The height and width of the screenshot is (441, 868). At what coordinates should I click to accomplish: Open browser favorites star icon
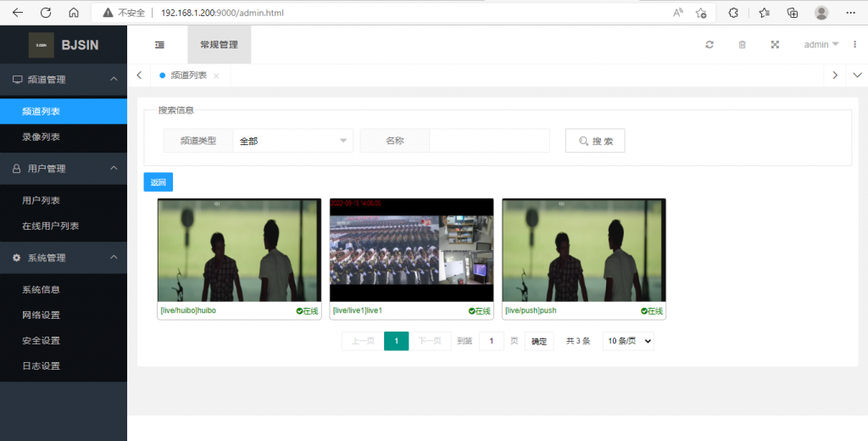[x=765, y=13]
